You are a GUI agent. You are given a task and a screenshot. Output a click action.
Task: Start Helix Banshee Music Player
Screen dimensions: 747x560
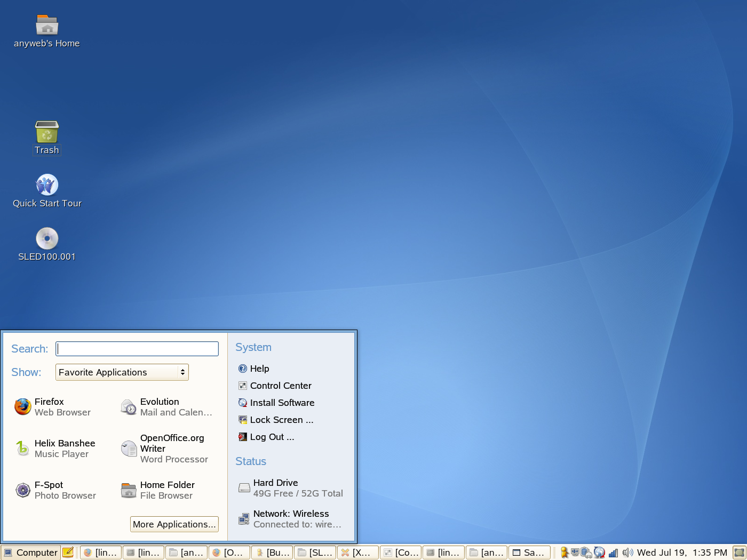click(x=55, y=449)
